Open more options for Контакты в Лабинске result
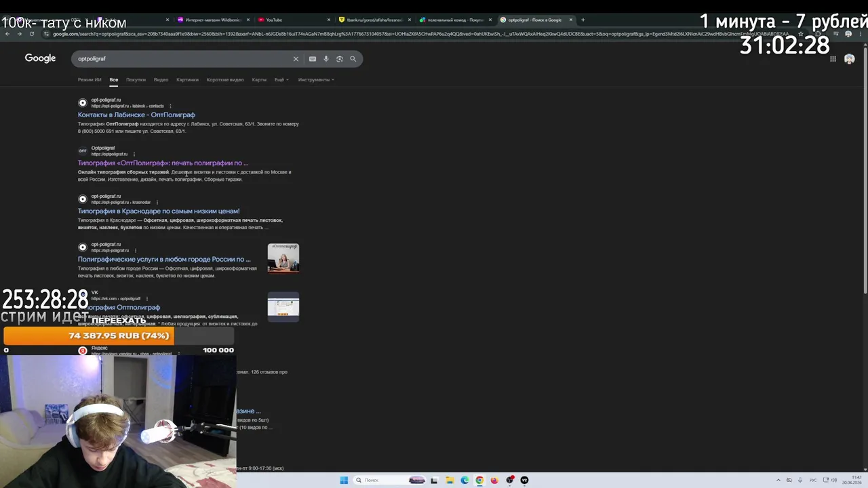Viewport: 868px width, 488px height. click(170, 106)
